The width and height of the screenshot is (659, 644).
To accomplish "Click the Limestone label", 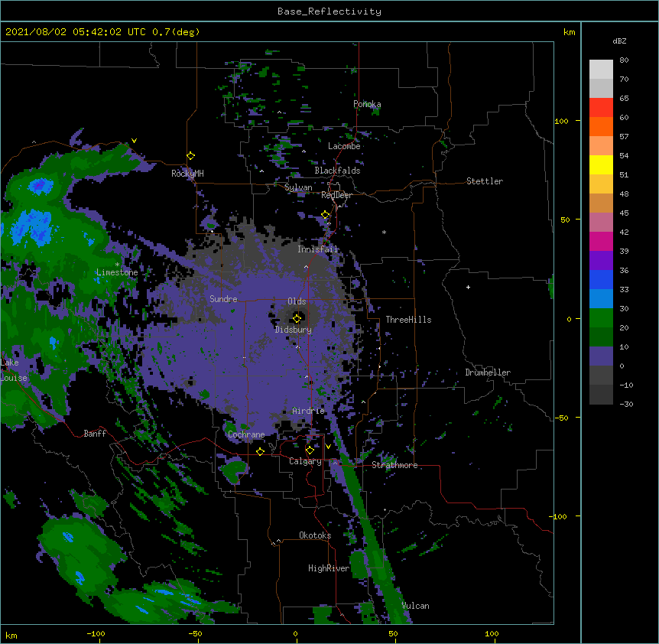I will click(x=117, y=272).
